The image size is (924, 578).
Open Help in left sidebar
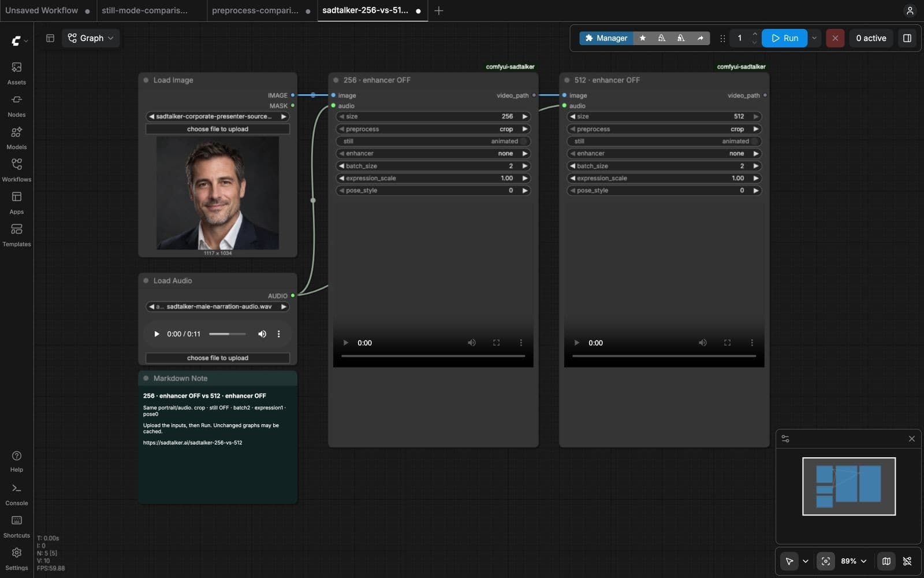point(16,461)
